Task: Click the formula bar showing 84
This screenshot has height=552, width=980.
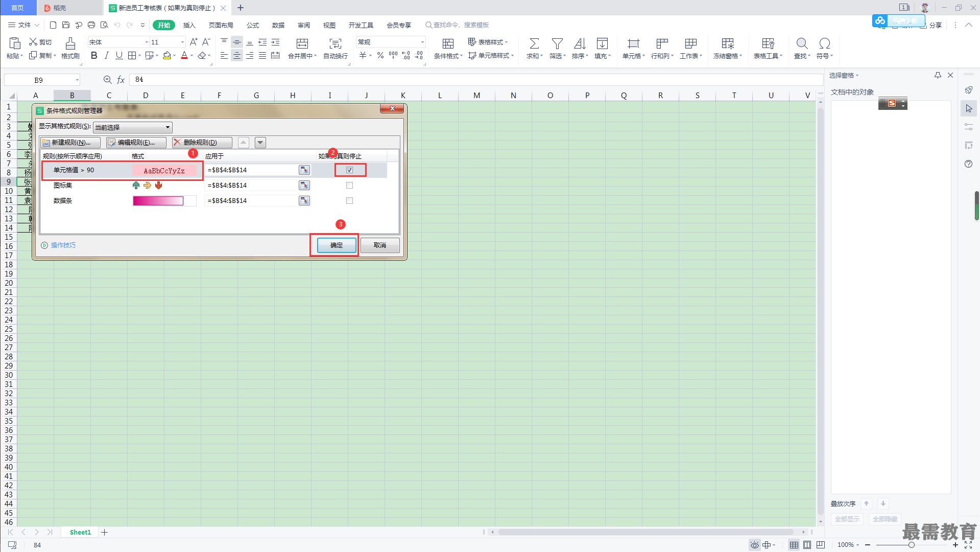Action: [475, 80]
